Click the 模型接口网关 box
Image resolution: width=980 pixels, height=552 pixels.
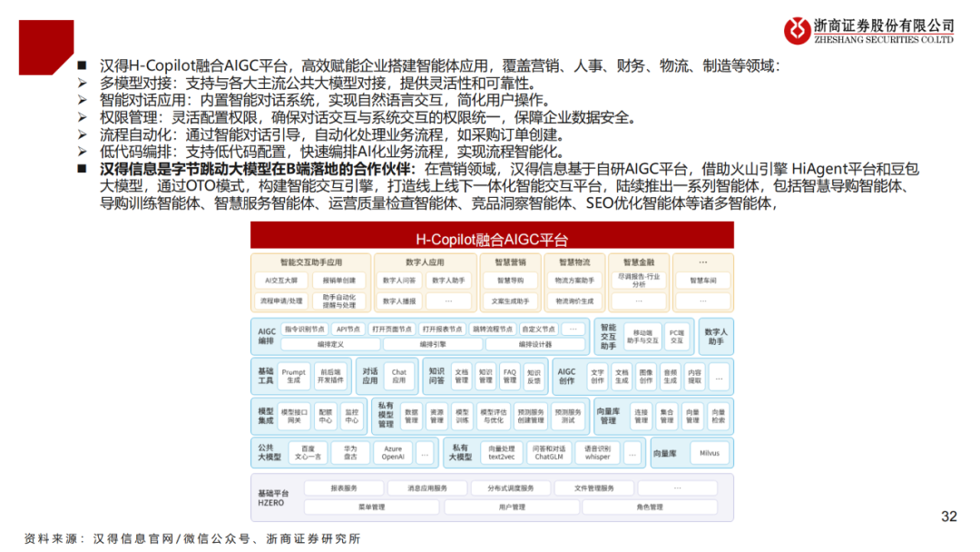point(294,417)
